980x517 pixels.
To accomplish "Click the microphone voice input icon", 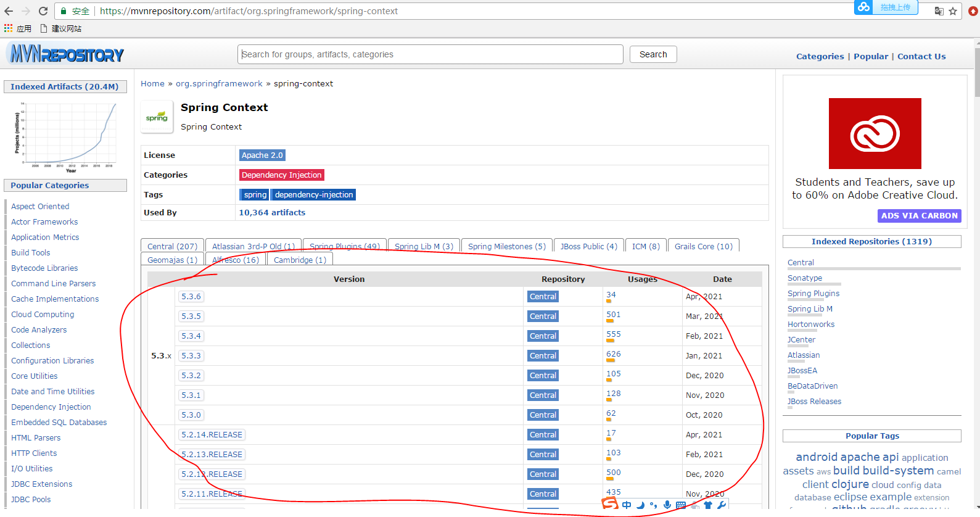I will coord(667,505).
